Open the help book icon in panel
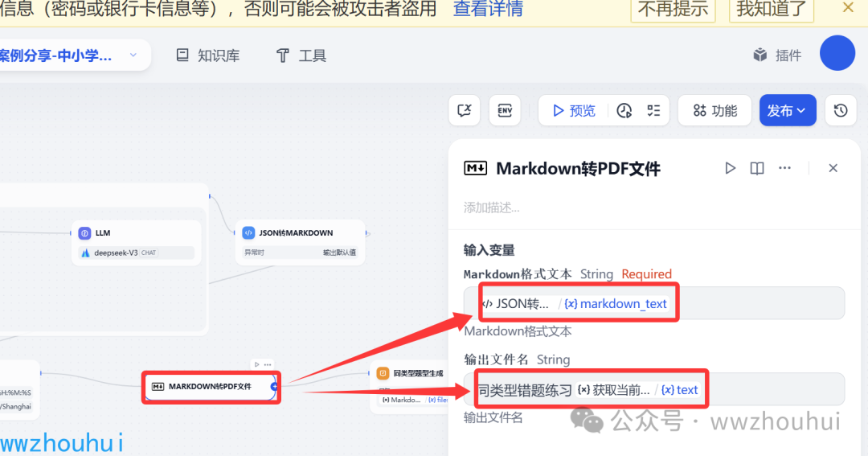The image size is (868, 456). tap(757, 168)
